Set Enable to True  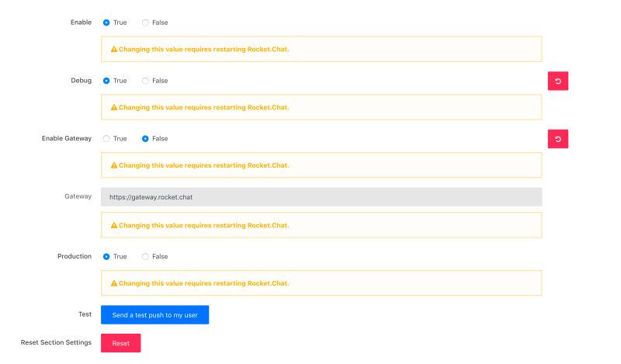point(106,23)
